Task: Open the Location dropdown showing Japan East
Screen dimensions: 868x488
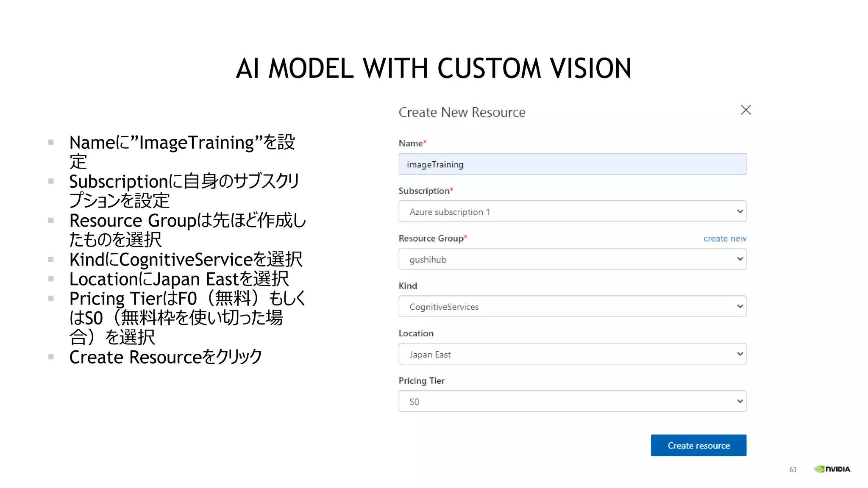Action: (x=572, y=354)
